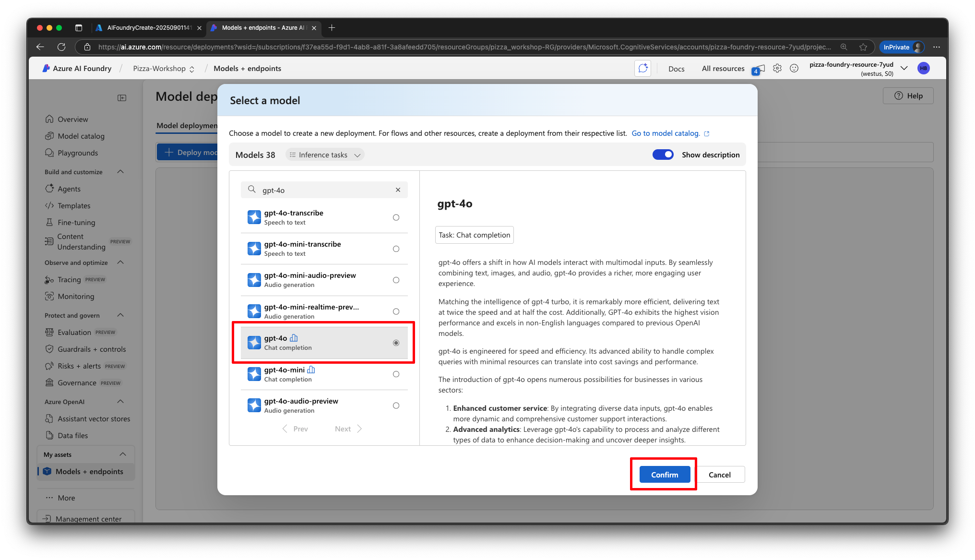The width and height of the screenshot is (975, 560).
Task: Expand the pizza-foundry-resource account dropdown
Action: coord(904,69)
